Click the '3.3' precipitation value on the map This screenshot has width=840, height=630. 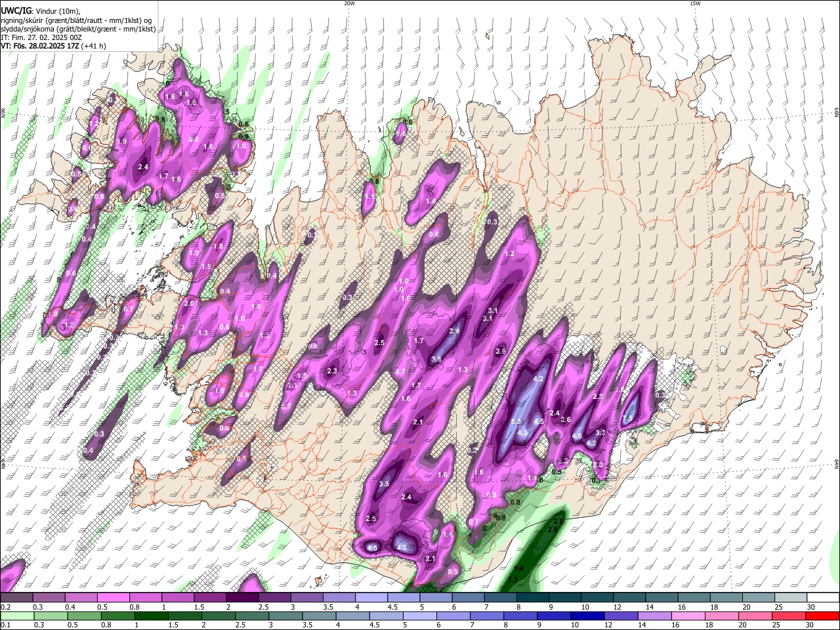[x=600, y=433]
